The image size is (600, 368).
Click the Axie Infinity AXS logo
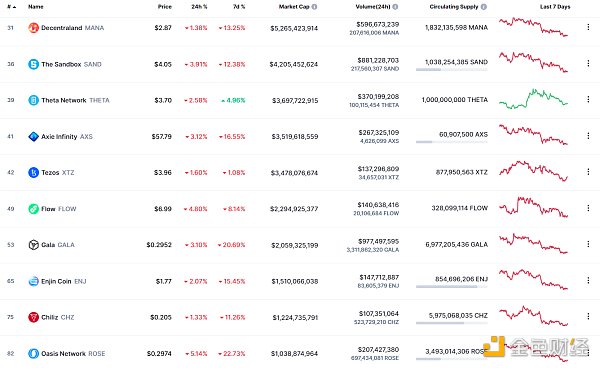[34, 136]
